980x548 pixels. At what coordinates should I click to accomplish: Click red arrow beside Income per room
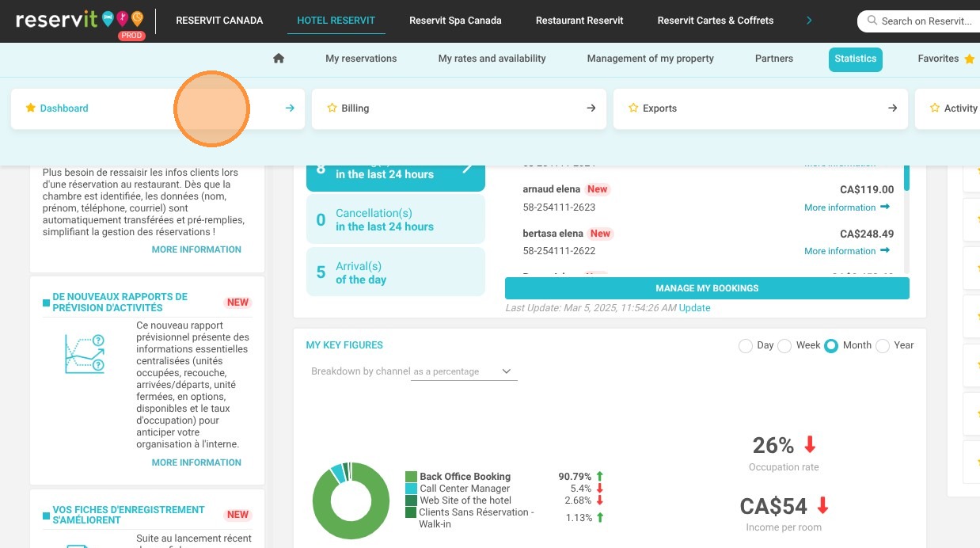click(822, 505)
